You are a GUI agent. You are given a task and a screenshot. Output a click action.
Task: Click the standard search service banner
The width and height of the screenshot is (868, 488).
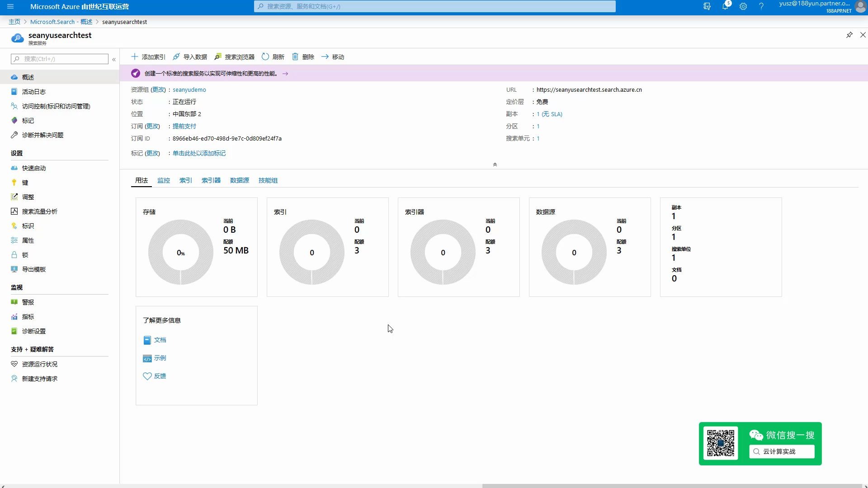click(x=494, y=73)
